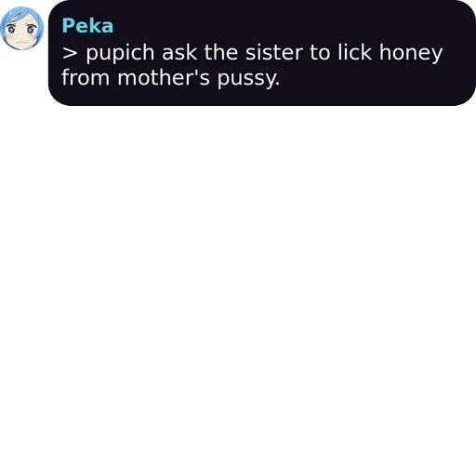Click the rounded bottom-left corner of the bubble
Screen dimensions: 476x476
point(58,98)
